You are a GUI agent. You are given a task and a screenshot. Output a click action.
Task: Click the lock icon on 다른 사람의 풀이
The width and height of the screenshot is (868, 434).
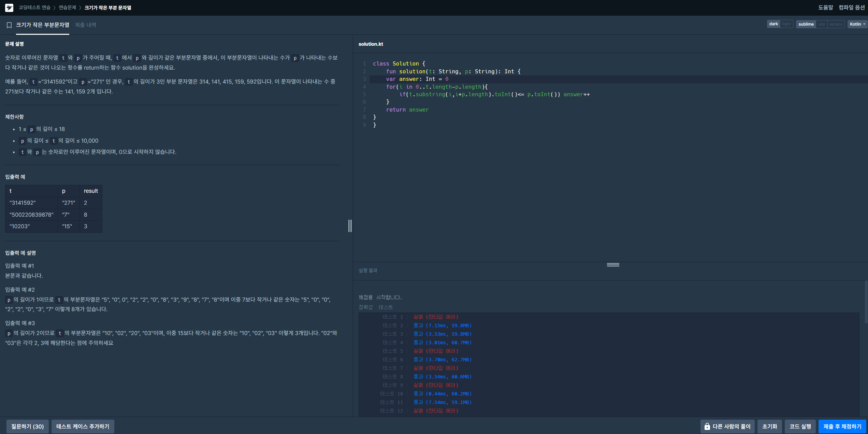(707, 426)
